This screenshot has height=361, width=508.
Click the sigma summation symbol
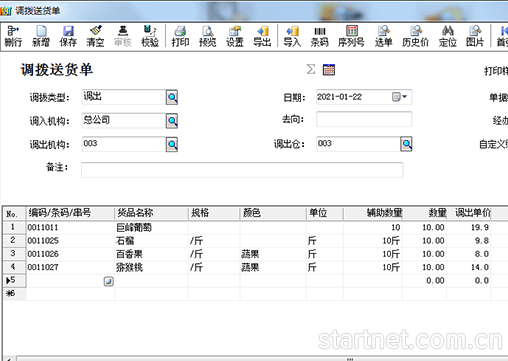(311, 69)
